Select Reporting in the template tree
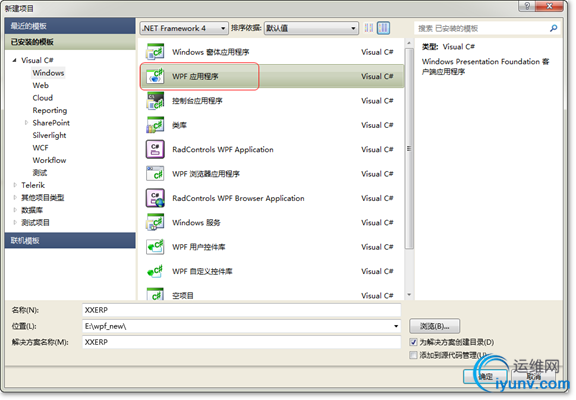Viewport: 576px width, 400px height. pyautogui.click(x=50, y=110)
